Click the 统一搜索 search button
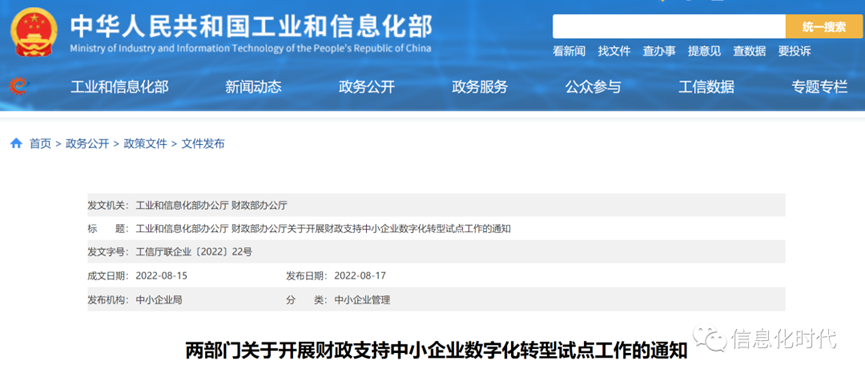The image size is (865, 377). pos(824,26)
